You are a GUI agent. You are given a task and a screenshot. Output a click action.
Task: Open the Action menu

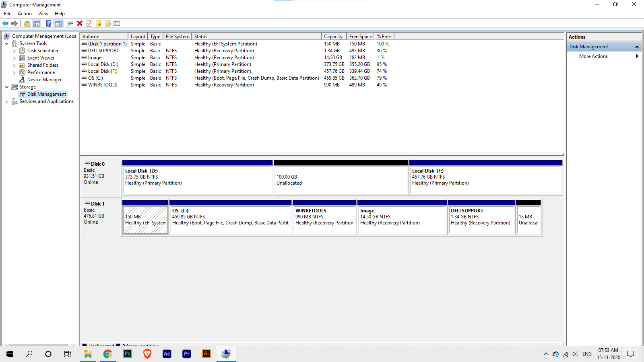pos(25,13)
